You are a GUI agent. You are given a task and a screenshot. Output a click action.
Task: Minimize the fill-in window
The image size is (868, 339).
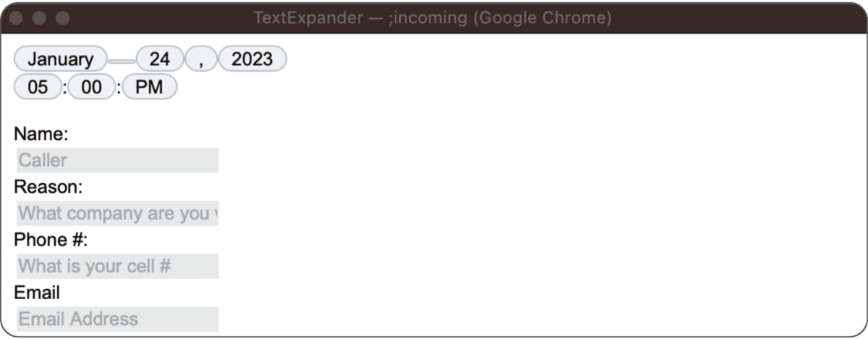(x=40, y=18)
